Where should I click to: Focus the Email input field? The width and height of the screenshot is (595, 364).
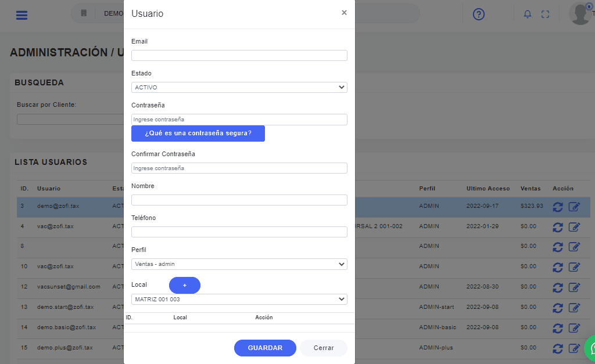[x=239, y=56]
